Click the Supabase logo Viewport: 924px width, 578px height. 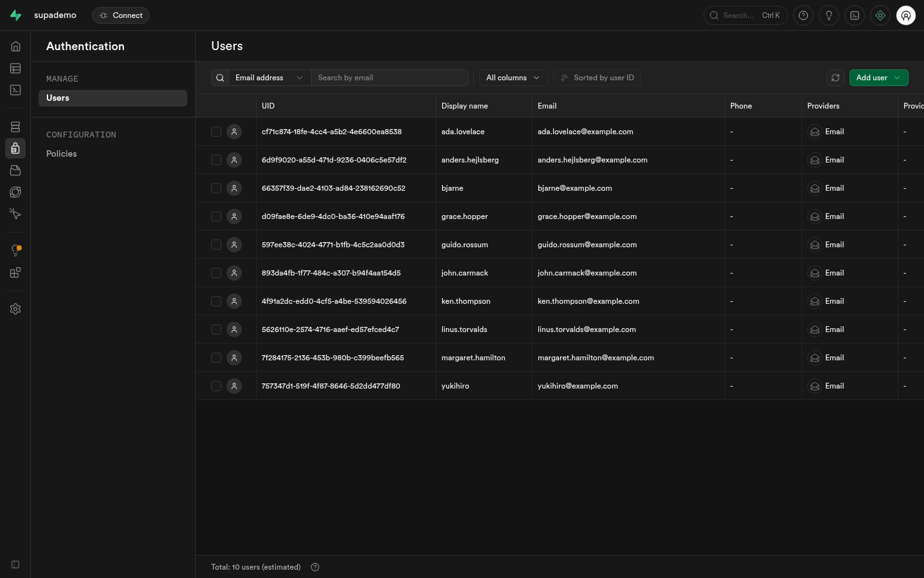pyautogui.click(x=15, y=15)
